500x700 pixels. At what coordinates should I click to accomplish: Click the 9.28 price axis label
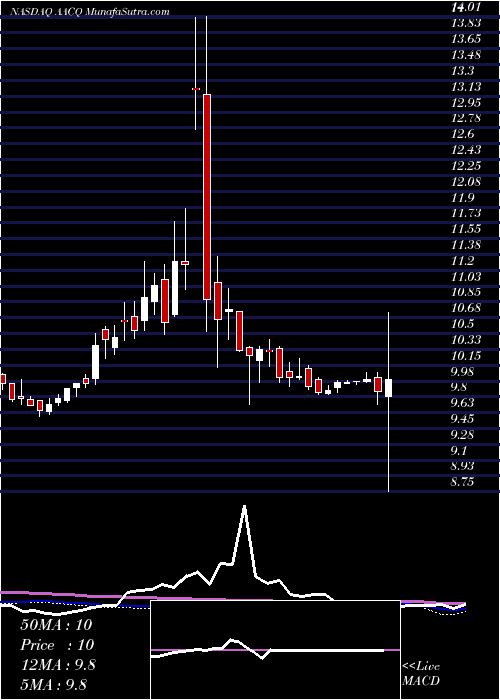464,435
